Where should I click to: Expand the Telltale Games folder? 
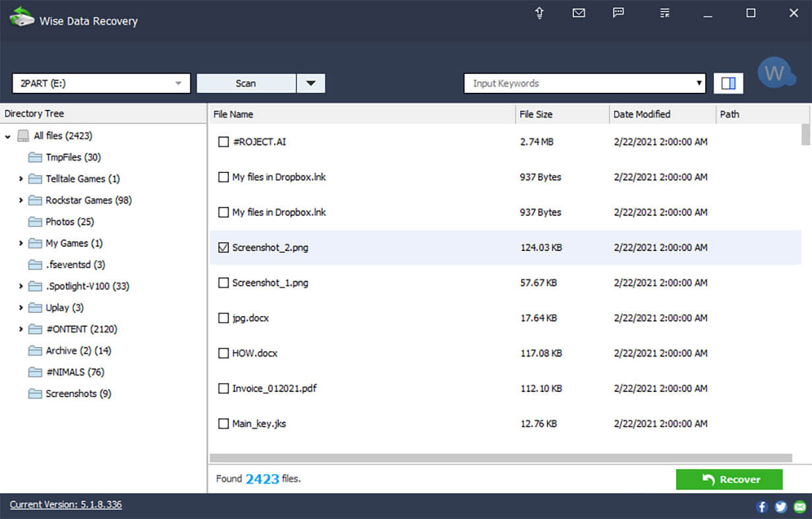click(x=21, y=178)
